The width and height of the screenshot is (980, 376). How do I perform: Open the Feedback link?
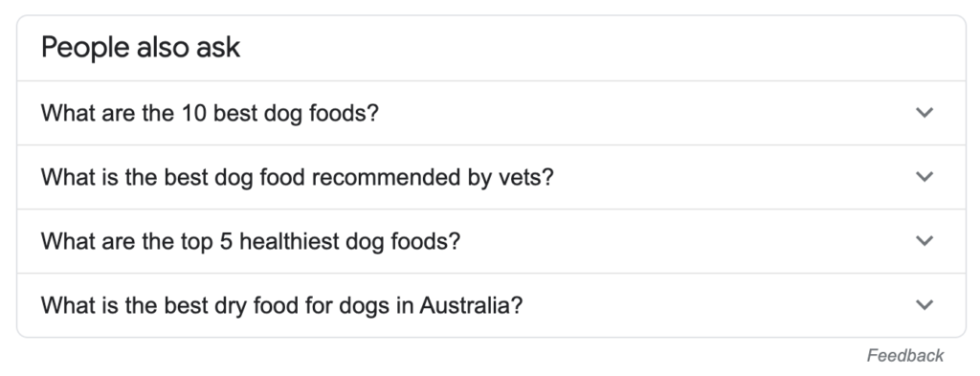[x=905, y=356]
